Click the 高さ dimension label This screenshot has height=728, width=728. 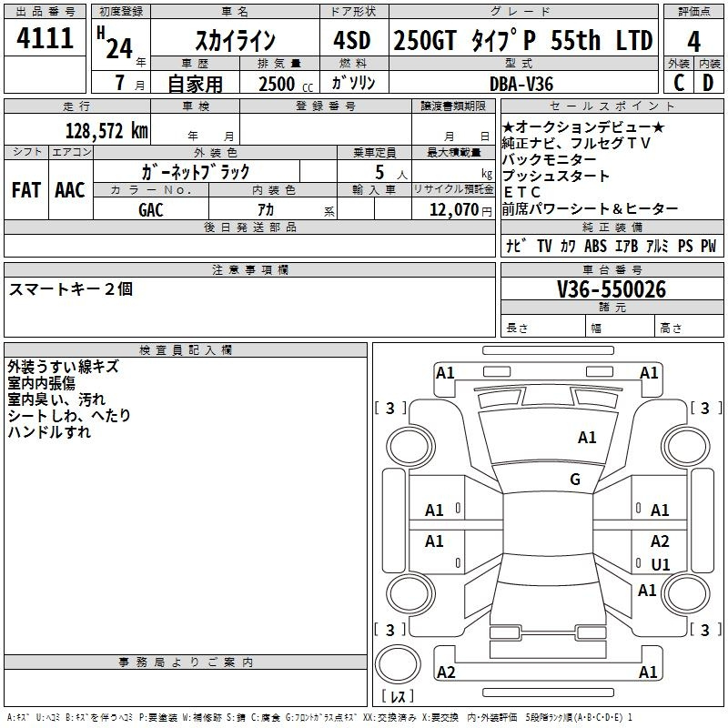tap(671, 329)
